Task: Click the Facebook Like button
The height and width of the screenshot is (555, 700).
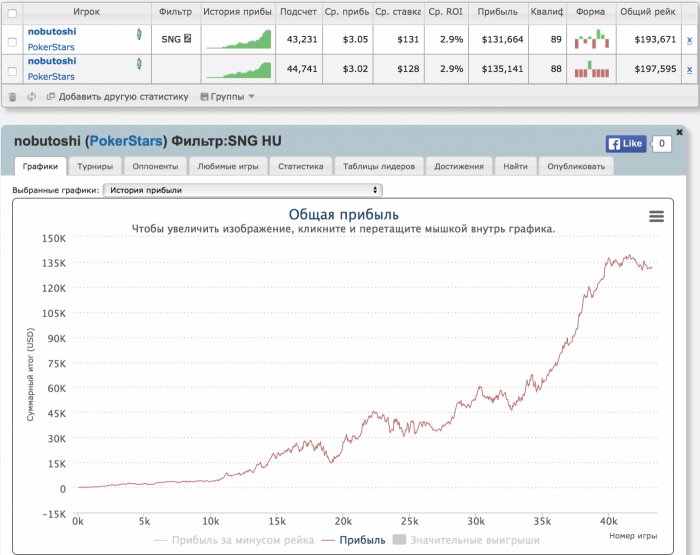Action: pyautogui.click(x=626, y=143)
